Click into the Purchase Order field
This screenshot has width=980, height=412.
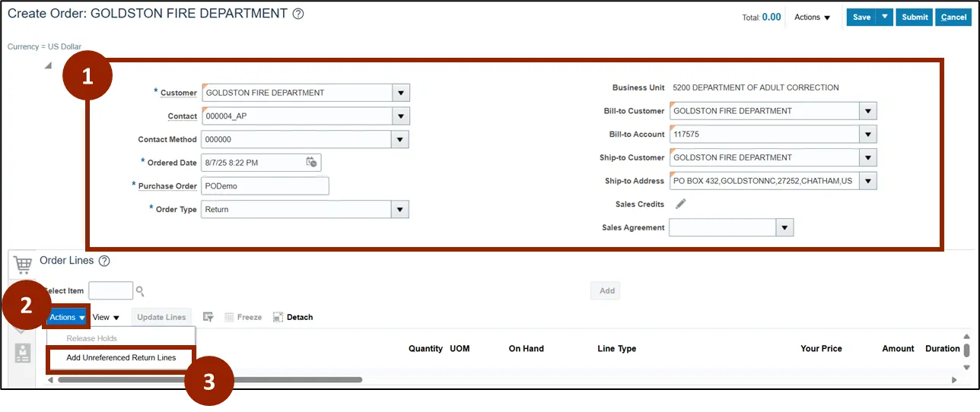point(265,186)
